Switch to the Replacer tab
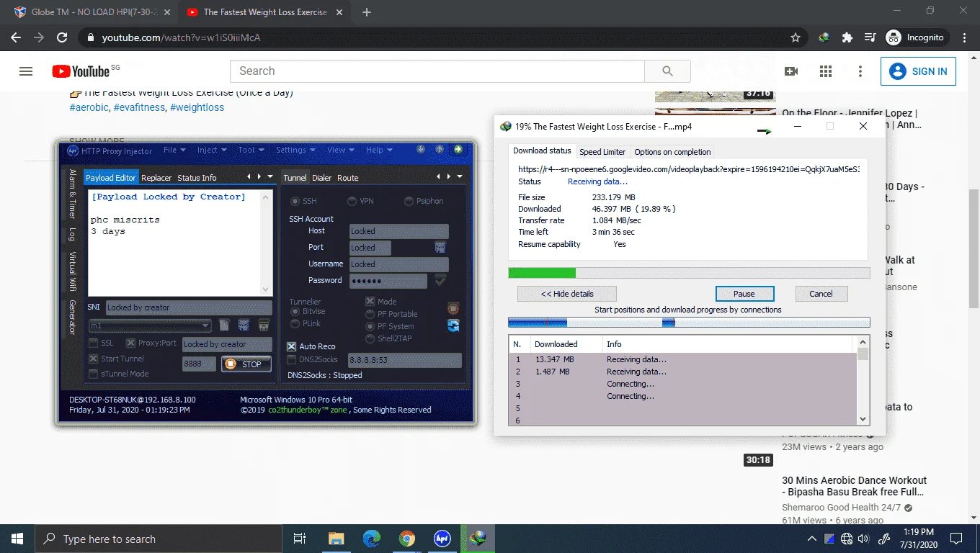 156,178
